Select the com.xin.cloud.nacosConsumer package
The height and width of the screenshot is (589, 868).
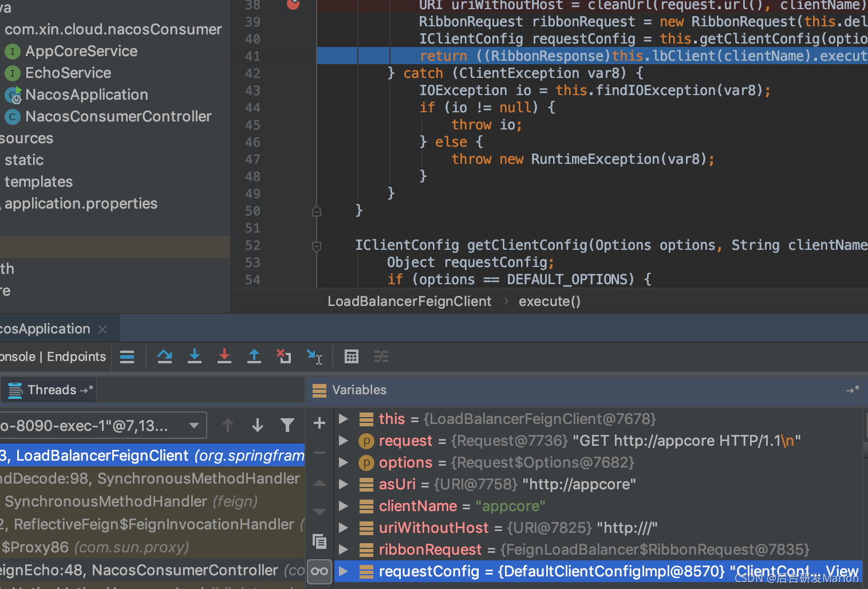point(113,29)
